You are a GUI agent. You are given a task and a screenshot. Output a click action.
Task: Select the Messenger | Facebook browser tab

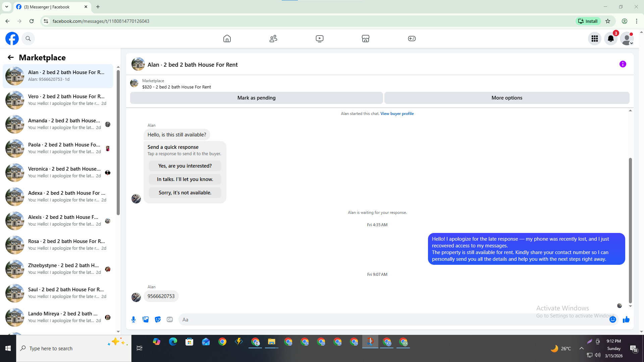point(52,7)
